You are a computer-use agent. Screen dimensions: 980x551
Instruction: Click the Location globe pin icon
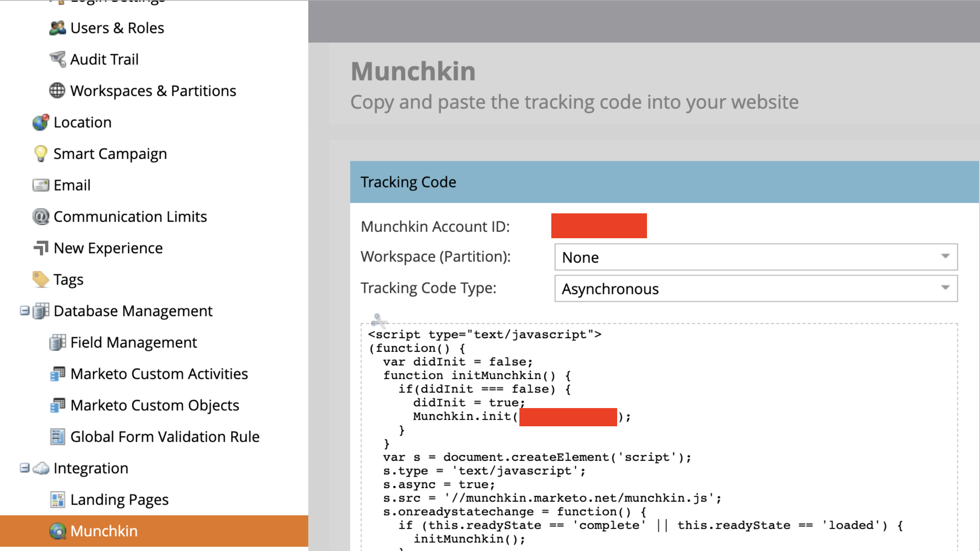point(41,122)
